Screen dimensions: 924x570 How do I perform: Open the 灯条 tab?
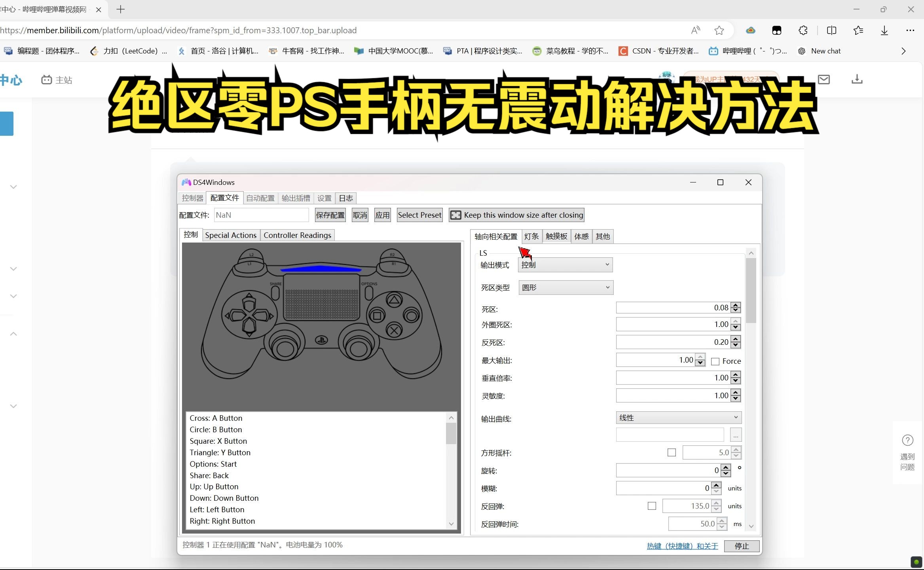(x=531, y=236)
